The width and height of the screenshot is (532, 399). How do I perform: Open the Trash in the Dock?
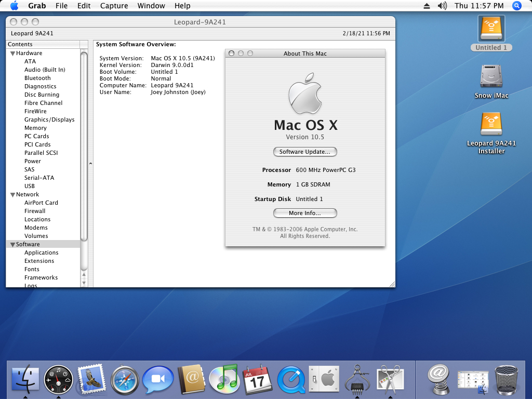click(507, 380)
